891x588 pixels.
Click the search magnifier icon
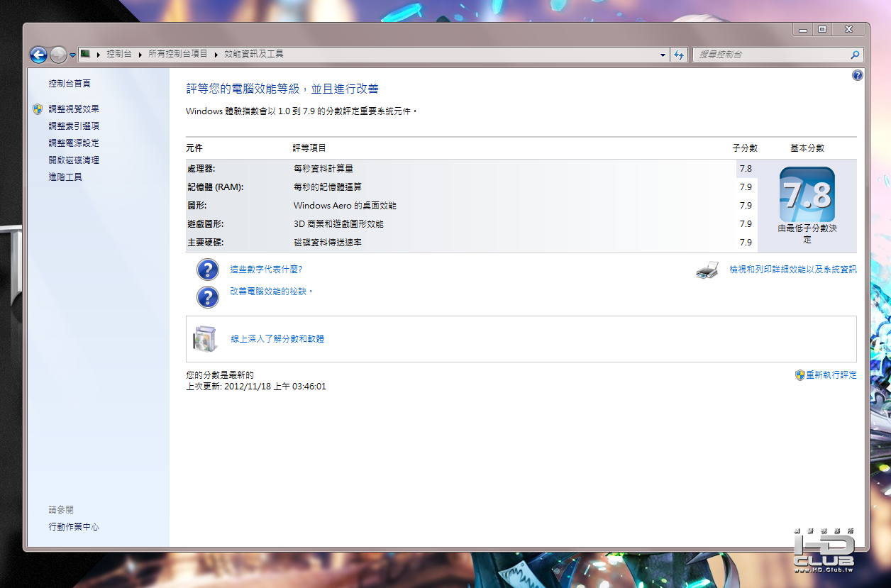(855, 55)
